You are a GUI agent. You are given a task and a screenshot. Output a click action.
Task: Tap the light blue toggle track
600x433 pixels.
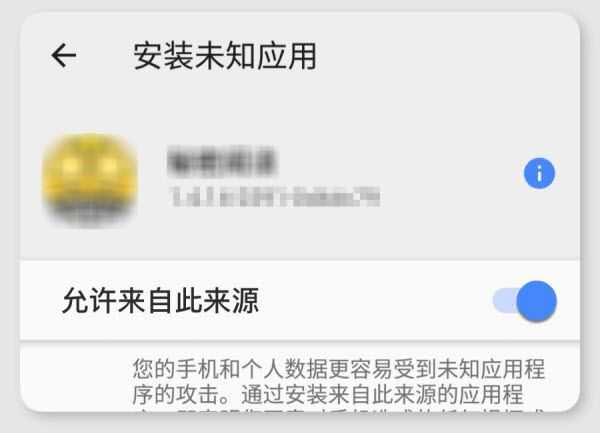click(504, 300)
